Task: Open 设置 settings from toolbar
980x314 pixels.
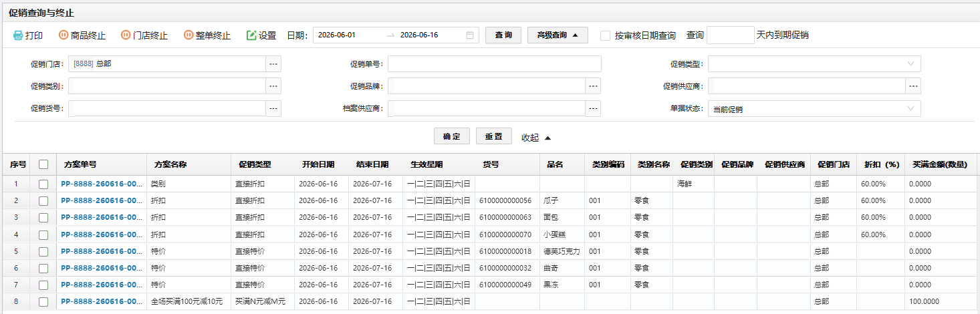Action: pos(261,35)
